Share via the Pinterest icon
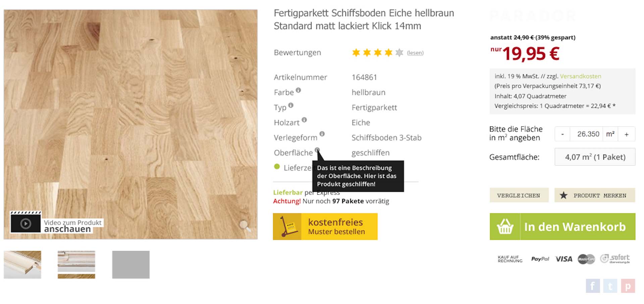The image size is (644, 304). click(x=628, y=286)
